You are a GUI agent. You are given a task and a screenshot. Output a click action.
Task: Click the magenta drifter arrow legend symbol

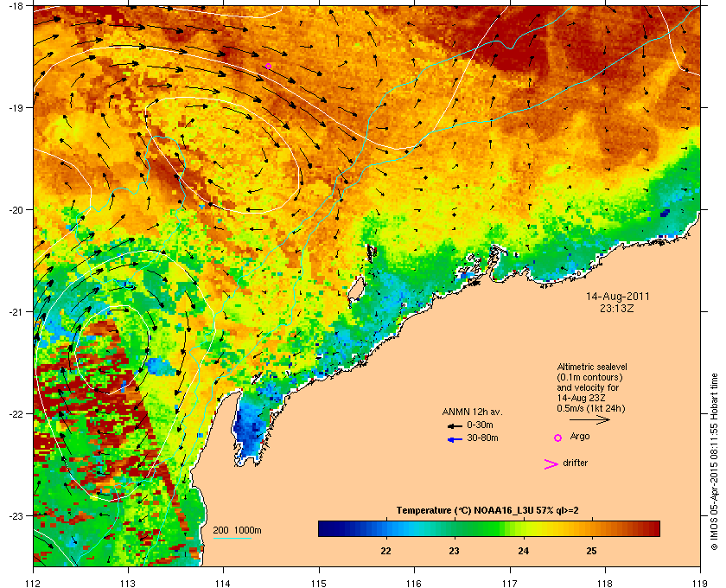tap(551, 464)
